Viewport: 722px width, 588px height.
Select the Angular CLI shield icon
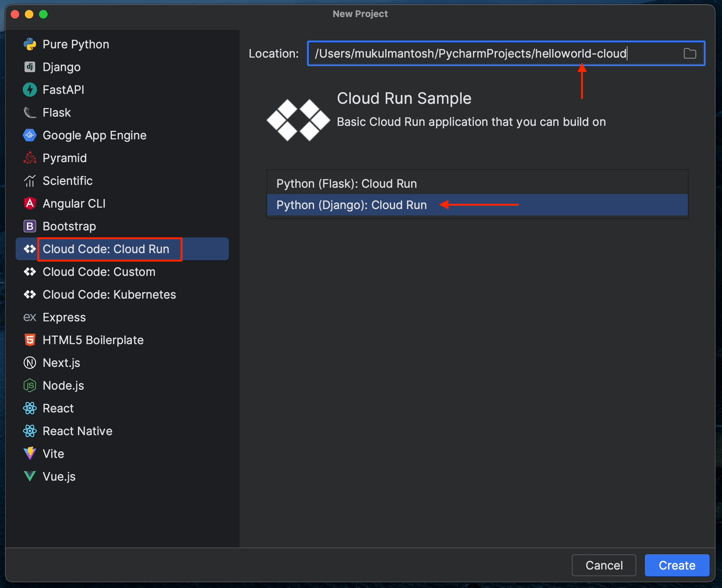click(x=30, y=203)
